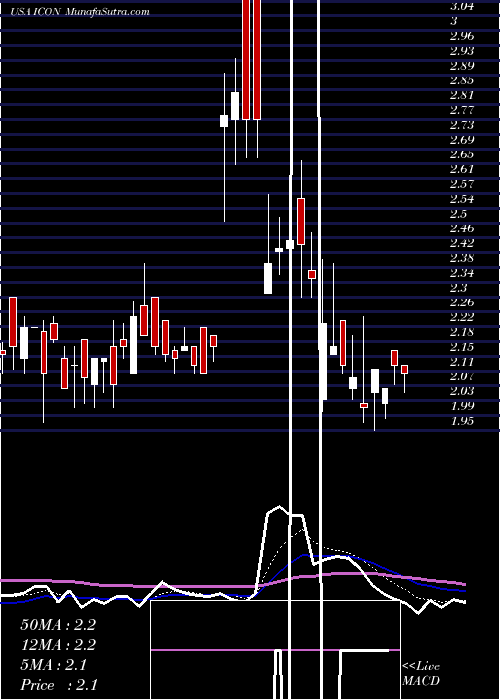Select the 5MA : 2.1 readout
500x700 pixels.
53,665
